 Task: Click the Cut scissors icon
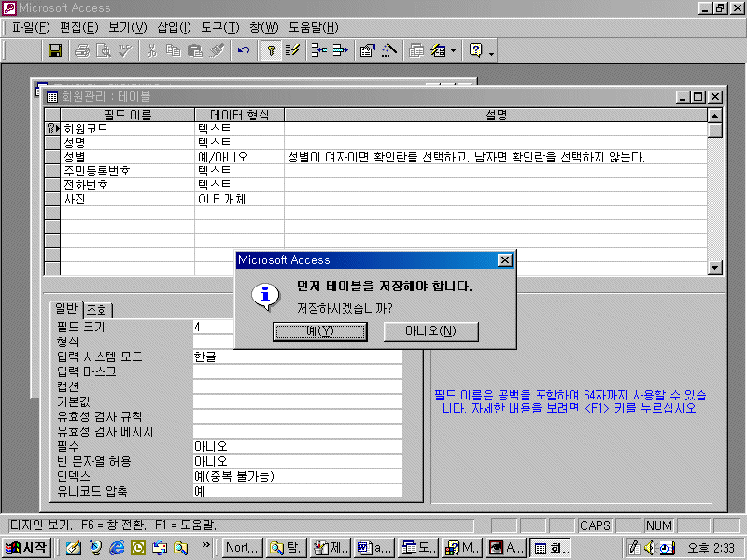[x=152, y=50]
